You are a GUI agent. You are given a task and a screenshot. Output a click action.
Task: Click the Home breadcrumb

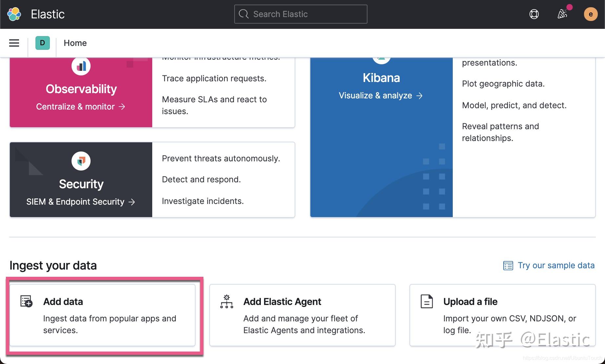(x=75, y=43)
